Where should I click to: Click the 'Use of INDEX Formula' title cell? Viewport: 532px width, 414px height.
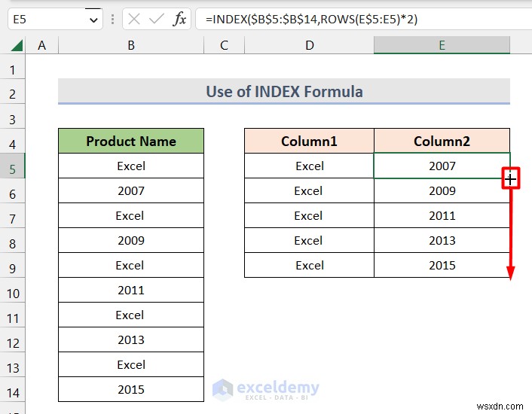click(284, 92)
